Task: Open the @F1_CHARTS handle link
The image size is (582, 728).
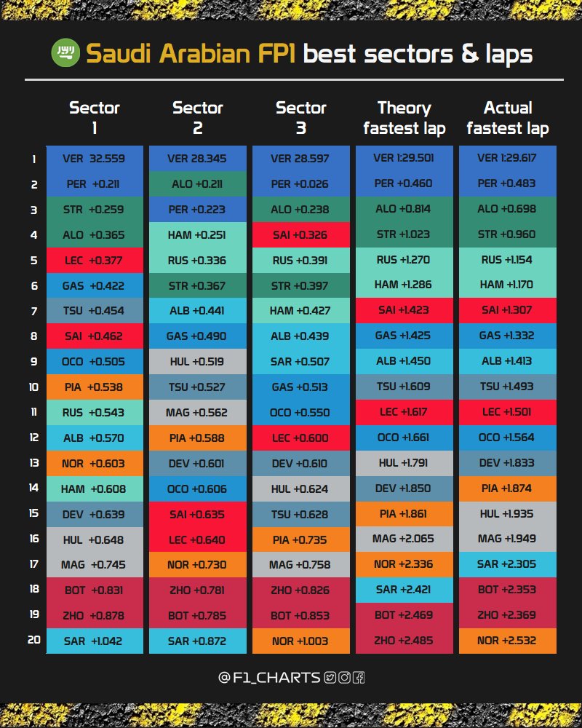Action: [269, 678]
